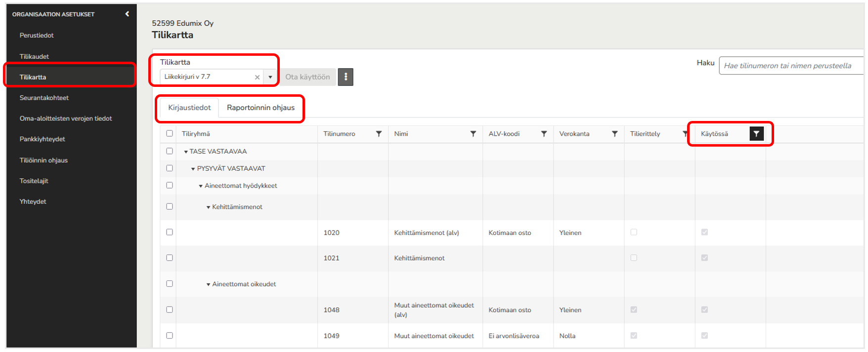This screenshot has width=868, height=352.
Task: Toggle Käytössä checkbox for account 1021
Action: (704, 258)
